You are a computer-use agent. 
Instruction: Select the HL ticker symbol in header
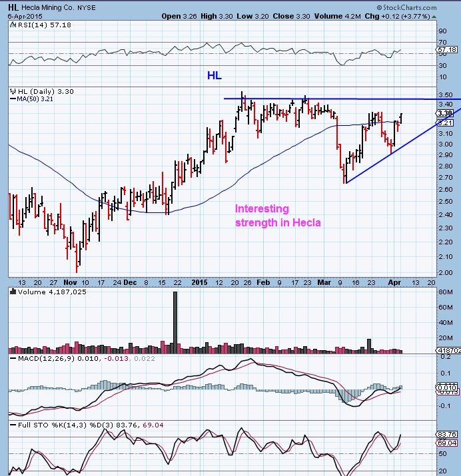[13, 7]
